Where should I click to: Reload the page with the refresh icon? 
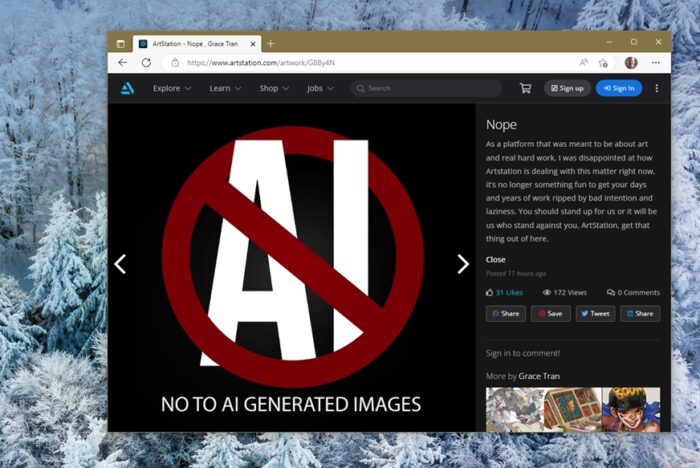pos(146,63)
